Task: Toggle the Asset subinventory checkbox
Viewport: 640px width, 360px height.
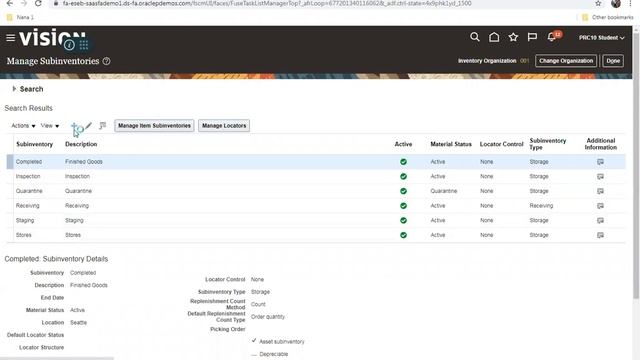Action: (254, 341)
